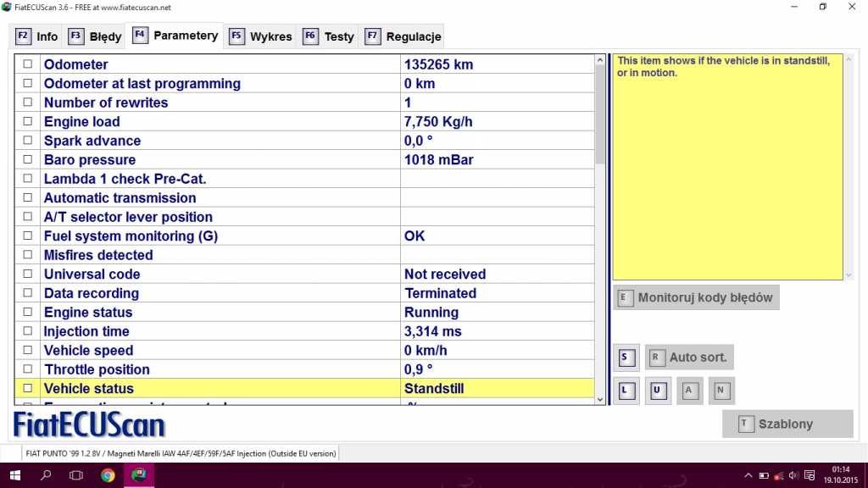This screenshot has height=488, width=868.
Task: Open Szablony templates button
Action: pyautogui.click(x=787, y=424)
